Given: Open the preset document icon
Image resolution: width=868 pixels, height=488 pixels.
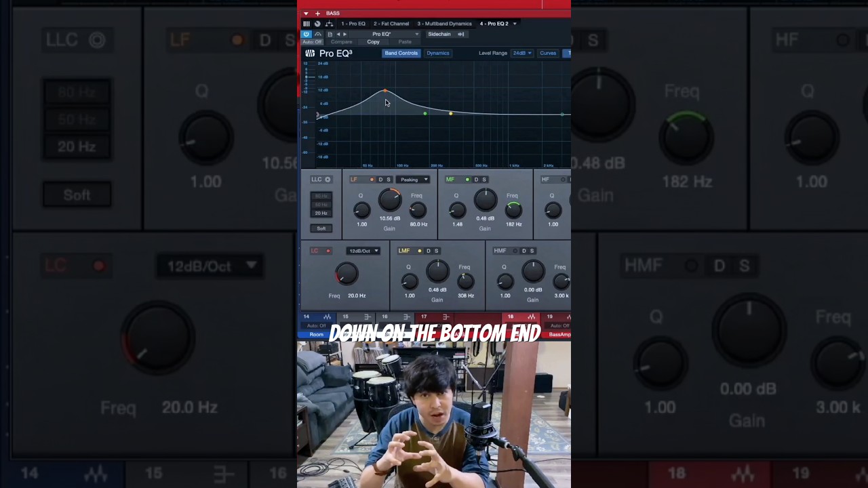Looking at the screenshot, I should click(x=330, y=34).
